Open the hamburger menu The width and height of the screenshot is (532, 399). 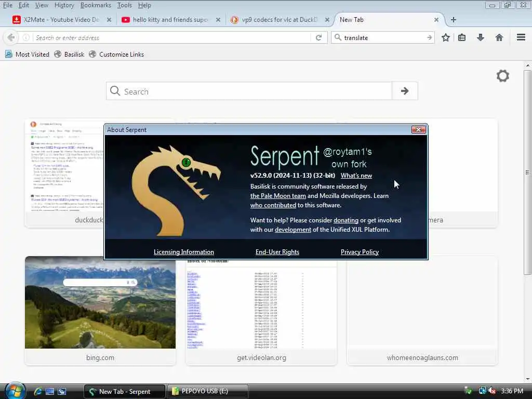521,37
